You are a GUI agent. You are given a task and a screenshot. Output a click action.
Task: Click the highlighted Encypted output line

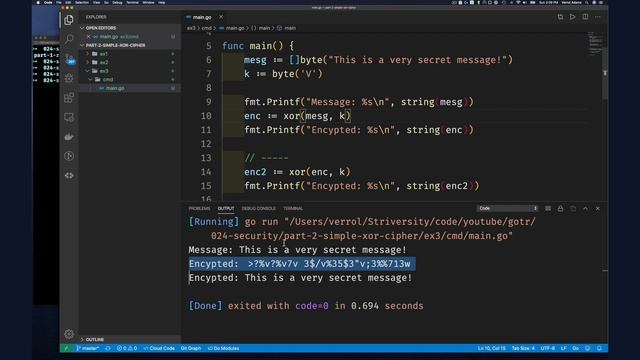pos(302,264)
